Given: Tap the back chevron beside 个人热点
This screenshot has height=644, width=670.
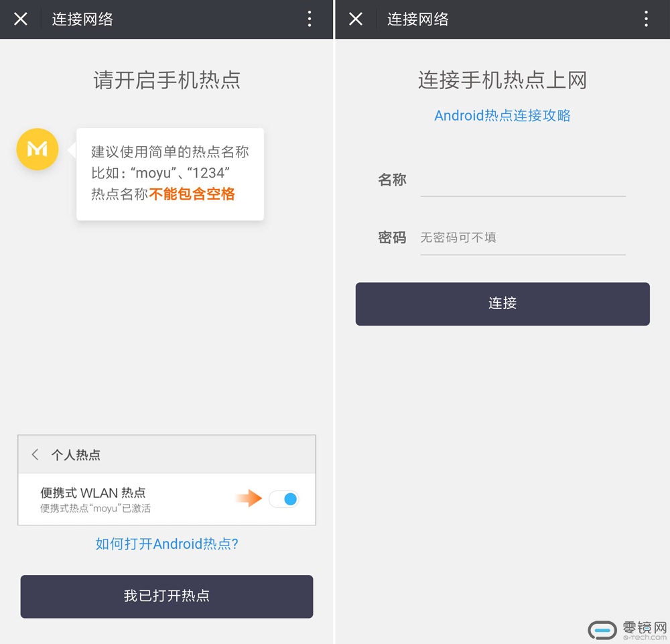Looking at the screenshot, I should pyautogui.click(x=36, y=454).
